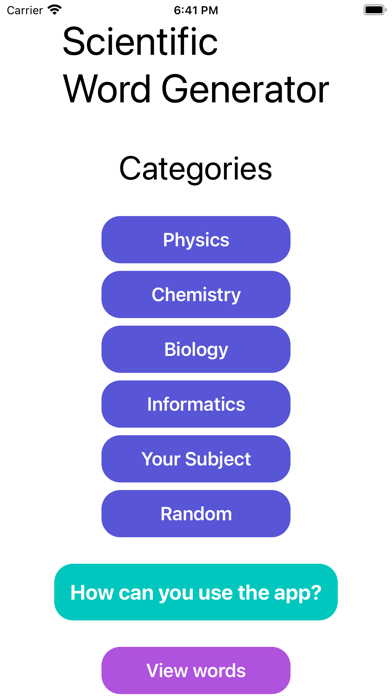This screenshot has height=696, width=392.
Task: Tap the Random category button
Action: click(196, 514)
